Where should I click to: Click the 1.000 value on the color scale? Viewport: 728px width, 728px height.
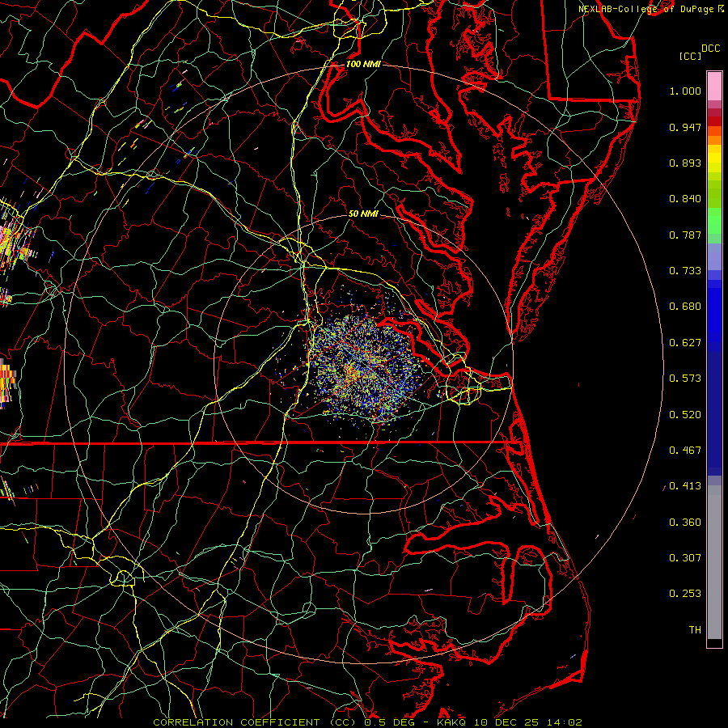[x=685, y=91]
